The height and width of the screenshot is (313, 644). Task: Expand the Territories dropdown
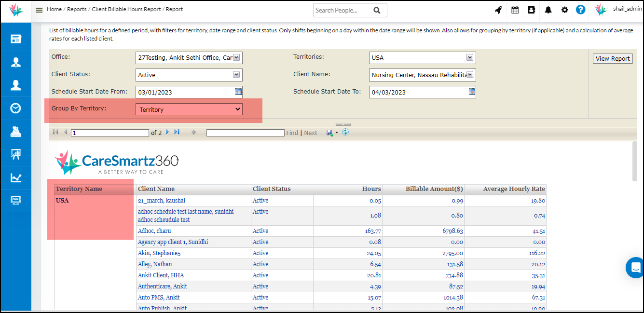[x=470, y=57]
